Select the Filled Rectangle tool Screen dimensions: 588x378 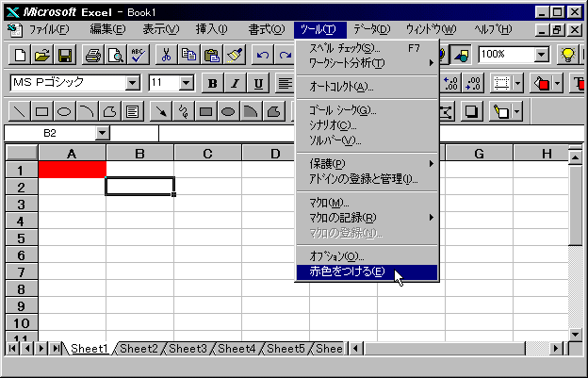click(x=205, y=111)
